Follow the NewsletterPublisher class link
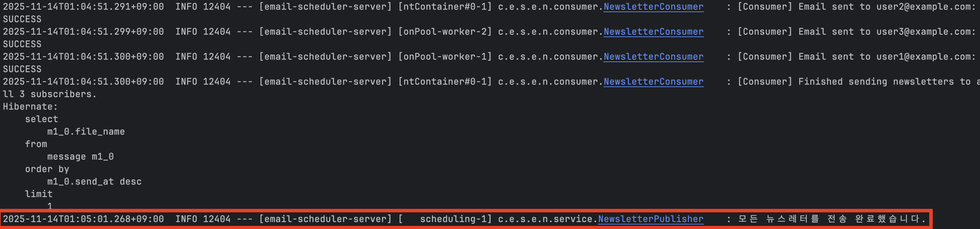Viewport: 980px width, 229px height. point(651,219)
